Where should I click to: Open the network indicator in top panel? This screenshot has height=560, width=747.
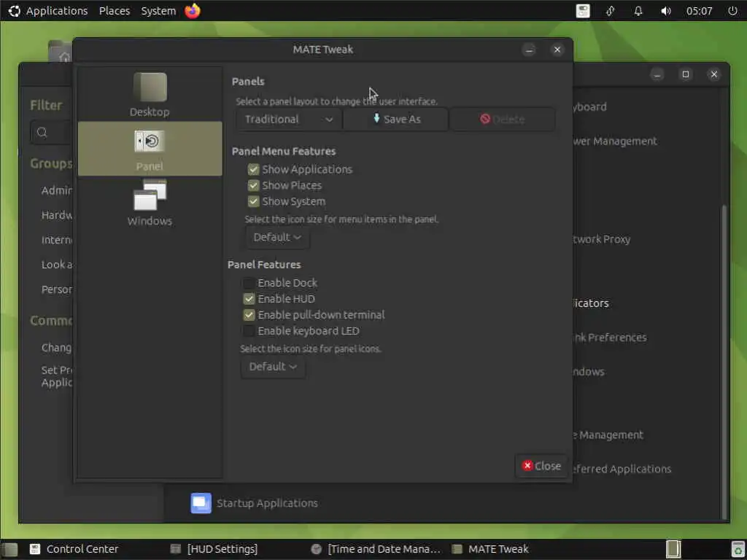coord(611,10)
